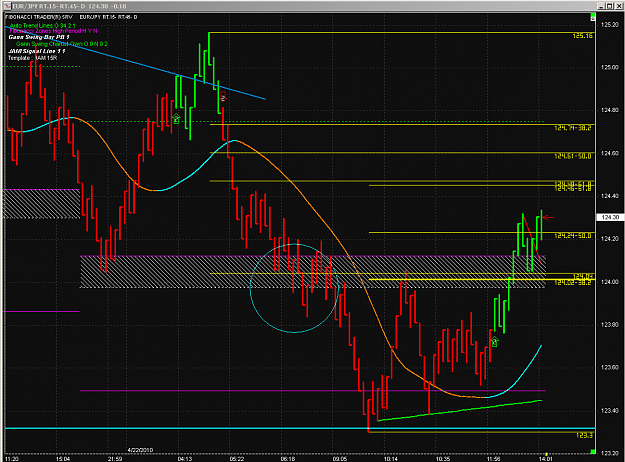Select the 'Fibonacci Zones High Period' indicator label
Image resolution: width=625 pixels, height=462 pixels.
click(x=53, y=31)
